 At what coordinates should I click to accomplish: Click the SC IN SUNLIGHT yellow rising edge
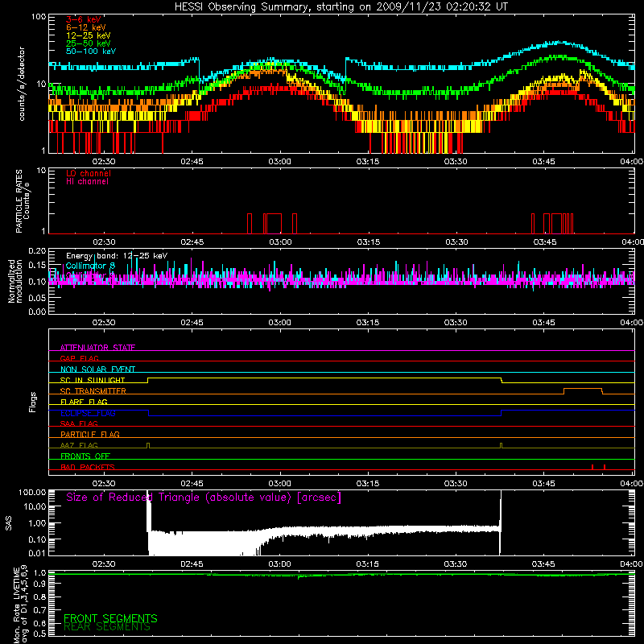click(147, 380)
